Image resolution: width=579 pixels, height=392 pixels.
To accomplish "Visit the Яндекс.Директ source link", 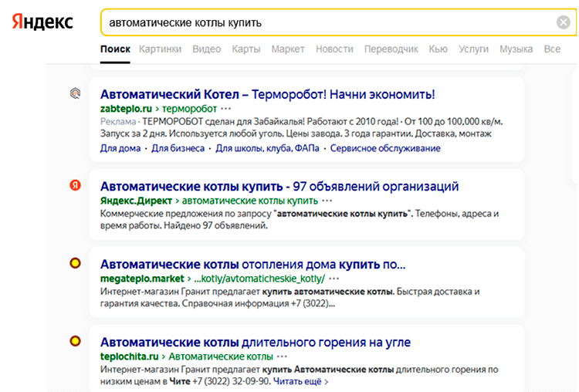I will [136, 201].
